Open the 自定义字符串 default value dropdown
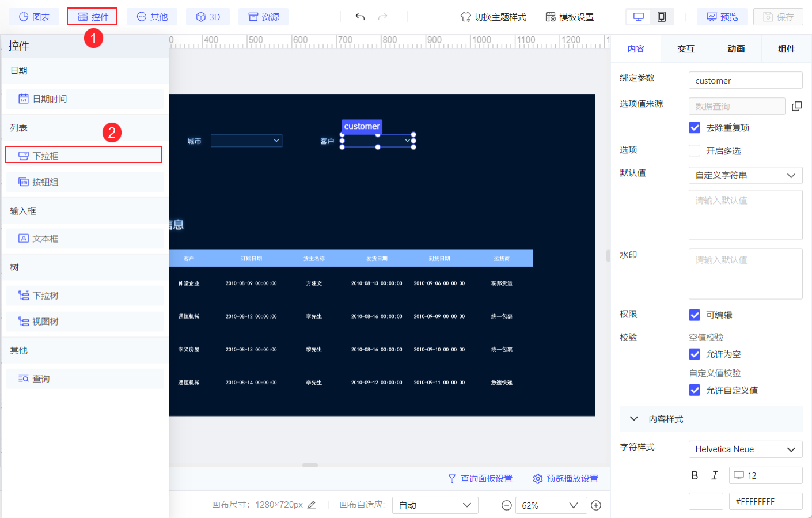812x518 pixels. pyautogui.click(x=745, y=175)
